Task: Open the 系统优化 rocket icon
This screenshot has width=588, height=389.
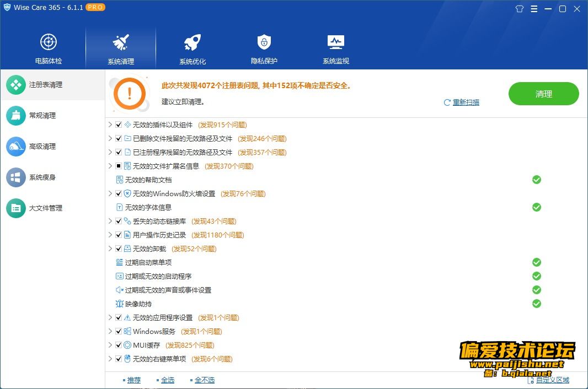Action: (193, 42)
